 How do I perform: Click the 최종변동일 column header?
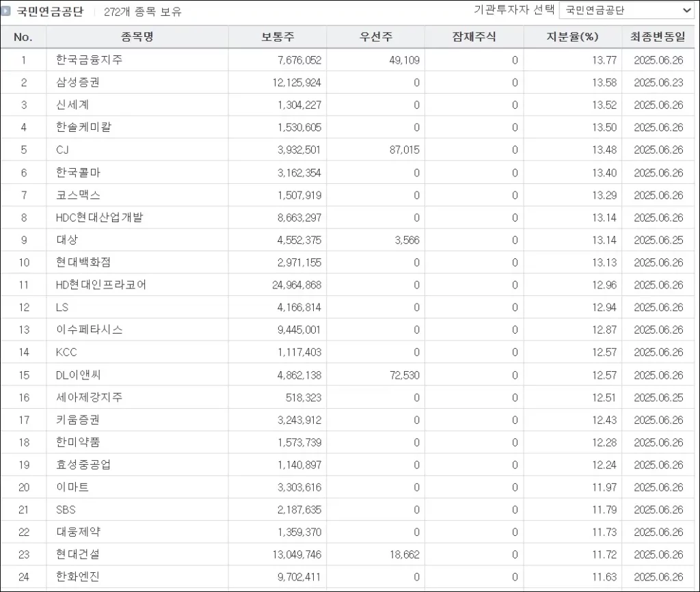pos(658,37)
